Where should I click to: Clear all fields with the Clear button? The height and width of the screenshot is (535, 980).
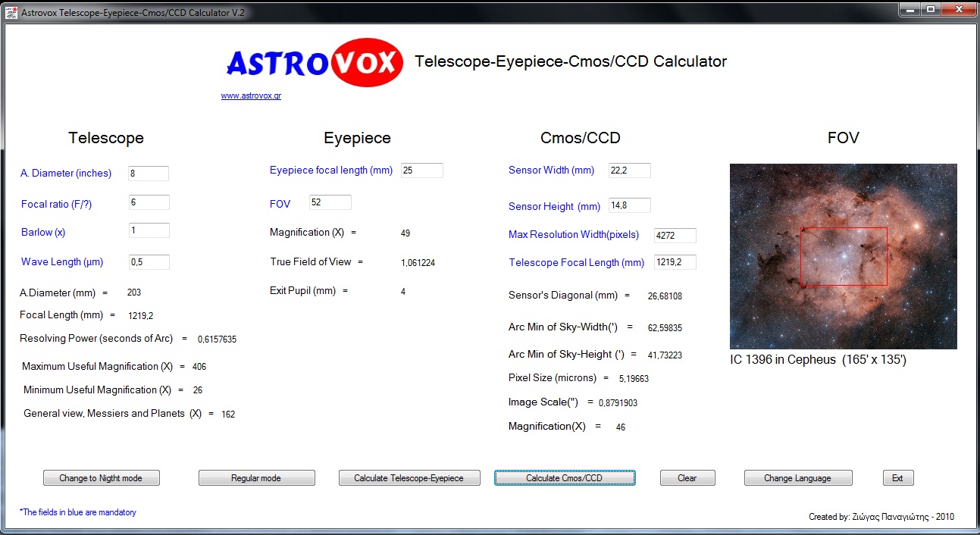[687, 478]
